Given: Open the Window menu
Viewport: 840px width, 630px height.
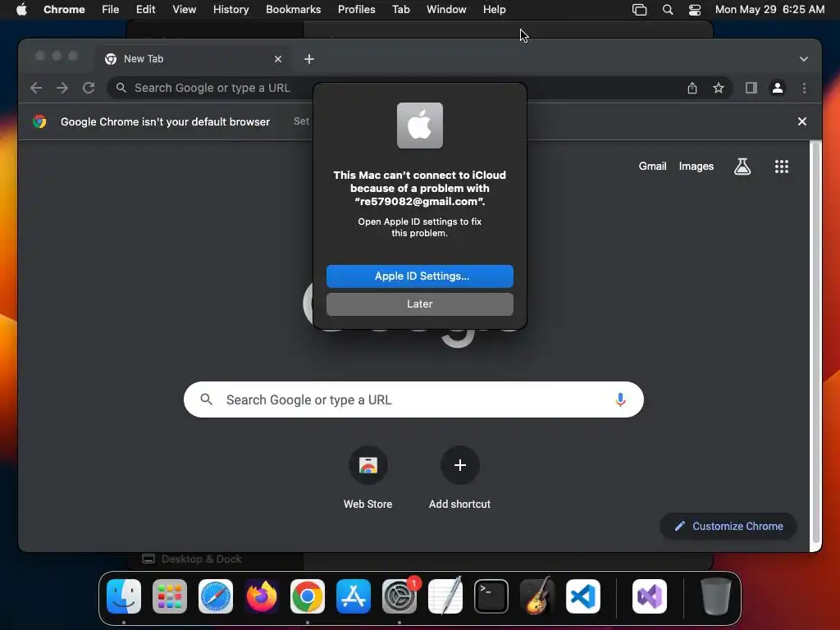Looking at the screenshot, I should click(446, 9).
